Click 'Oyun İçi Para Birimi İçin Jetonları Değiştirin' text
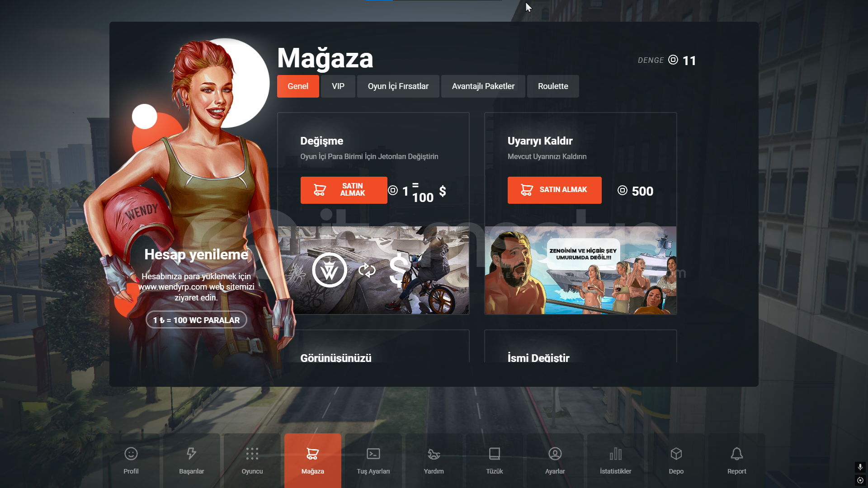Image resolution: width=868 pixels, height=488 pixels. (369, 156)
